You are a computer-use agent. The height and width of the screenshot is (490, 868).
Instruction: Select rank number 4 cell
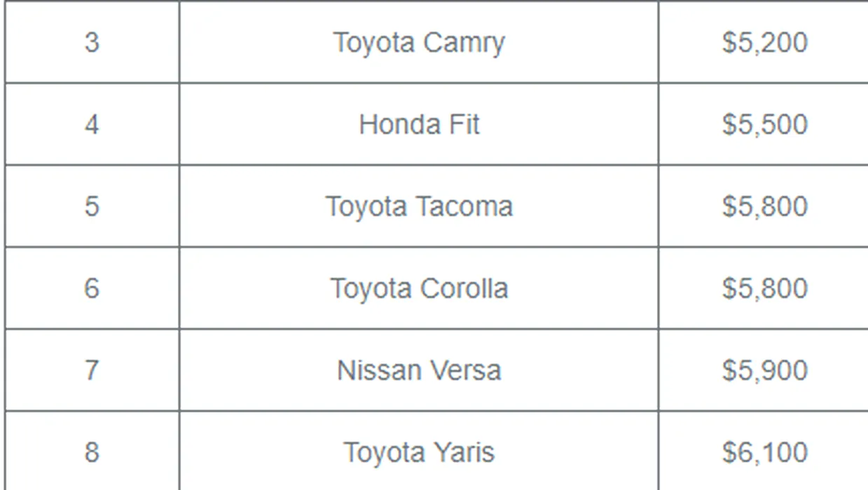pos(92,124)
